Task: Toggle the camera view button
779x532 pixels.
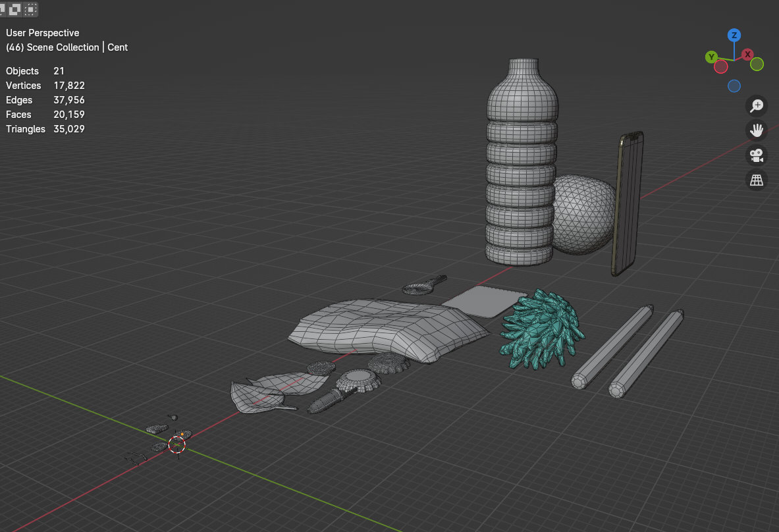Action: point(756,155)
